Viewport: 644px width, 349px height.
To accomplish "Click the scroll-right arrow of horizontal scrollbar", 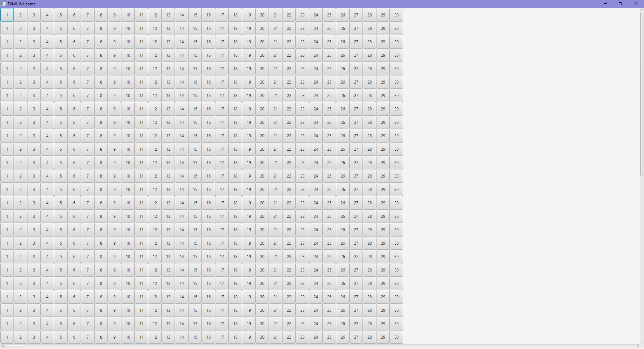I will [638, 346].
